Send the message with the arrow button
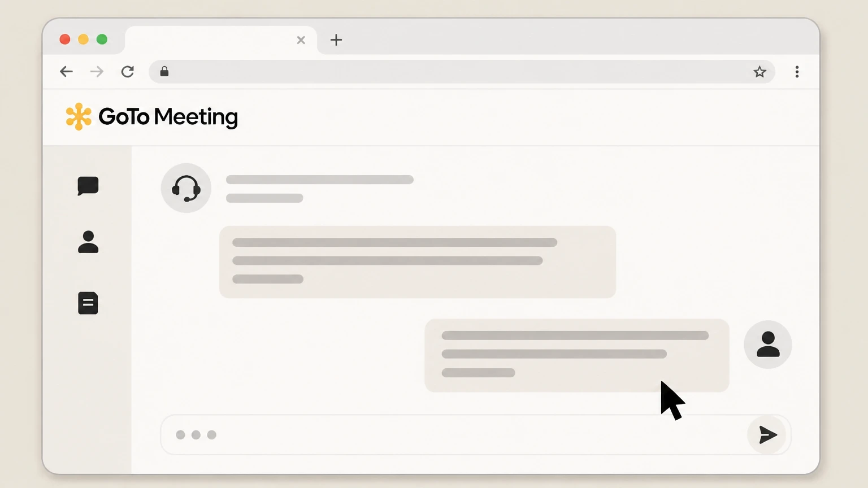Viewport: 868px width, 488px height. tap(767, 434)
